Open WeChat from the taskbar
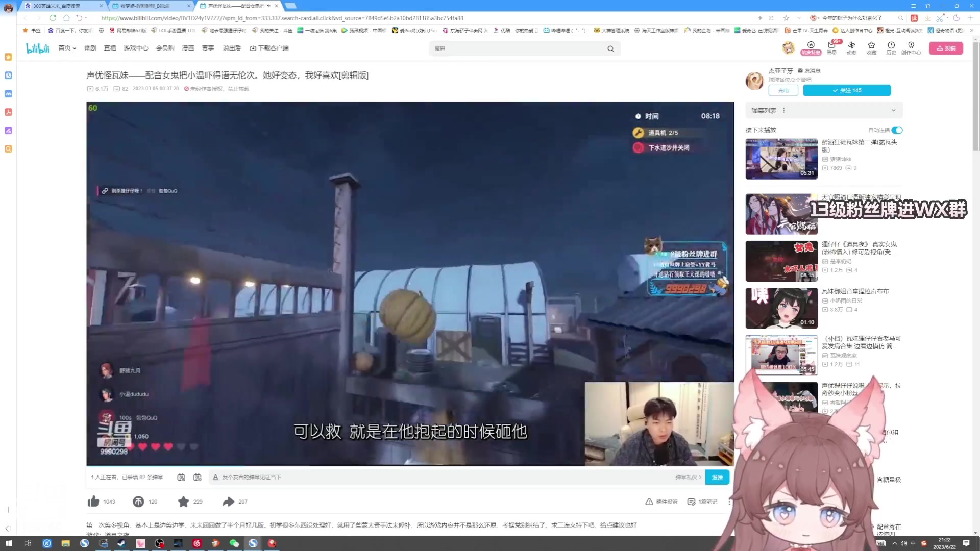Image resolution: width=980 pixels, height=551 pixels. [234, 543]
